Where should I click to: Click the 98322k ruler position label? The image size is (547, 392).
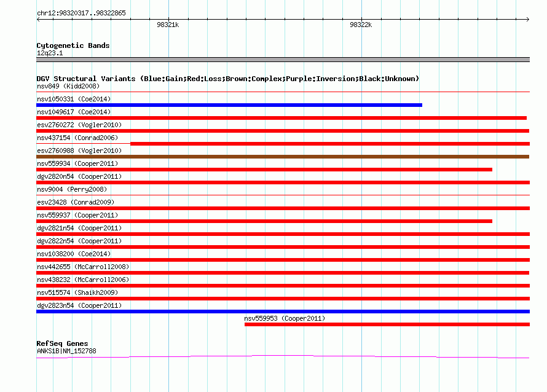pos(361,25)
